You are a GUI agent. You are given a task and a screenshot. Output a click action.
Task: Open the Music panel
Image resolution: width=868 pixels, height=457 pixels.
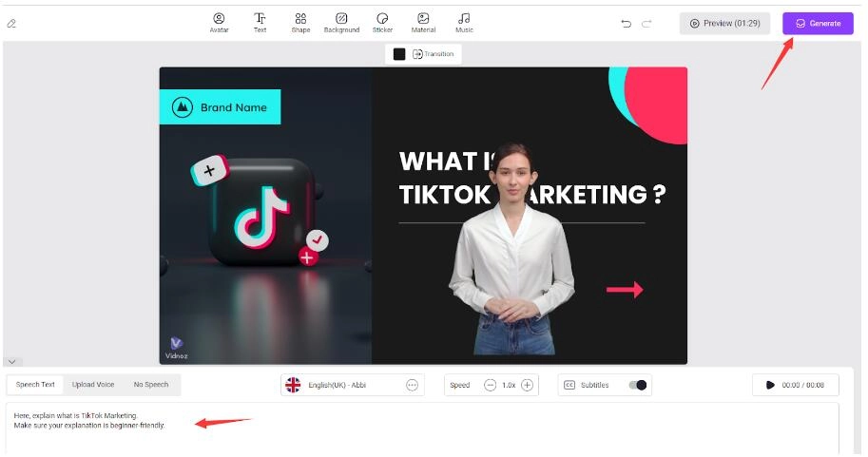pyautogui.click(x=464, y=23)
